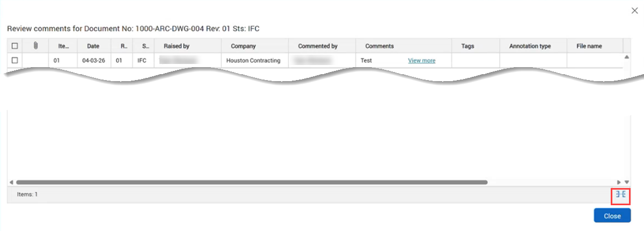Click the column width fit icon
The height and width of the screenshot is (231, 644).
[620, 194]
